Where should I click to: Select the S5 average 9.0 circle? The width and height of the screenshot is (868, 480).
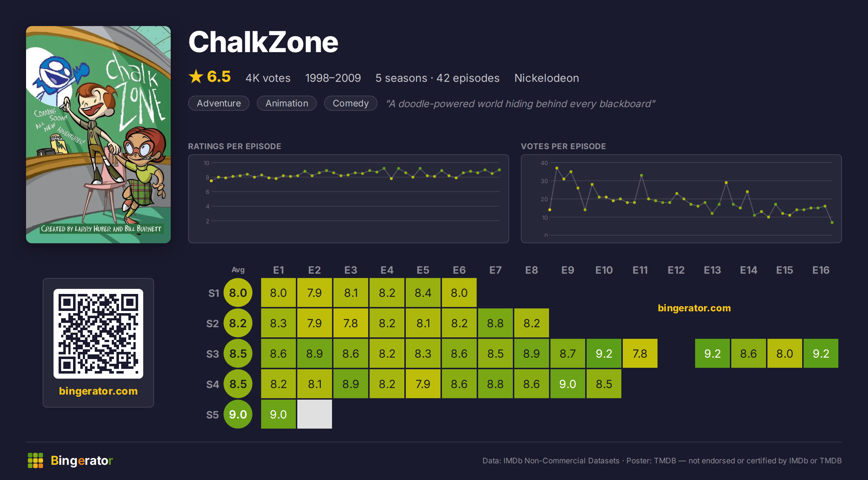pyautogui.click(x=238, y=414)
